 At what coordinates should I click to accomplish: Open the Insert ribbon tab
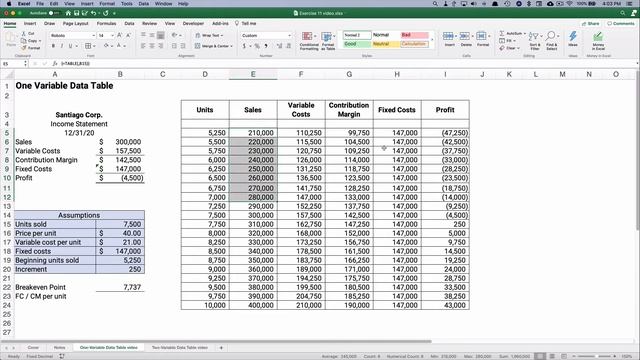coord(30,24)
